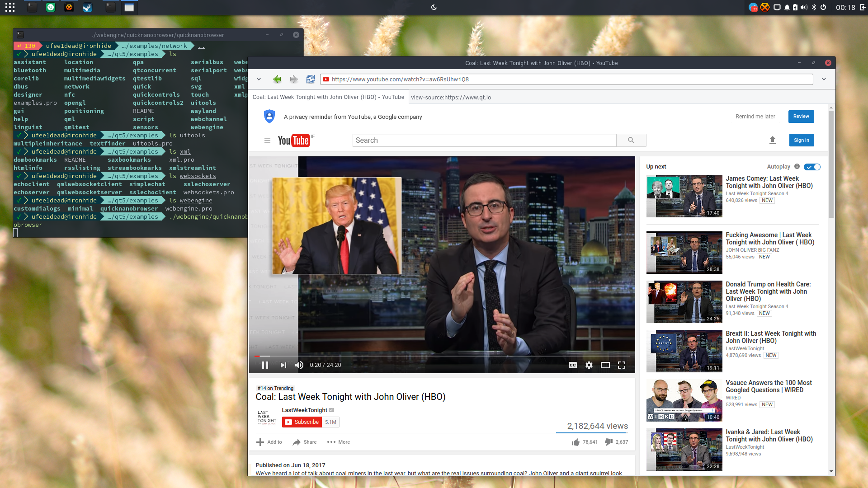The image size is (868, 488).
Task: Go back with the green left arrow
Action: (277, 79)
